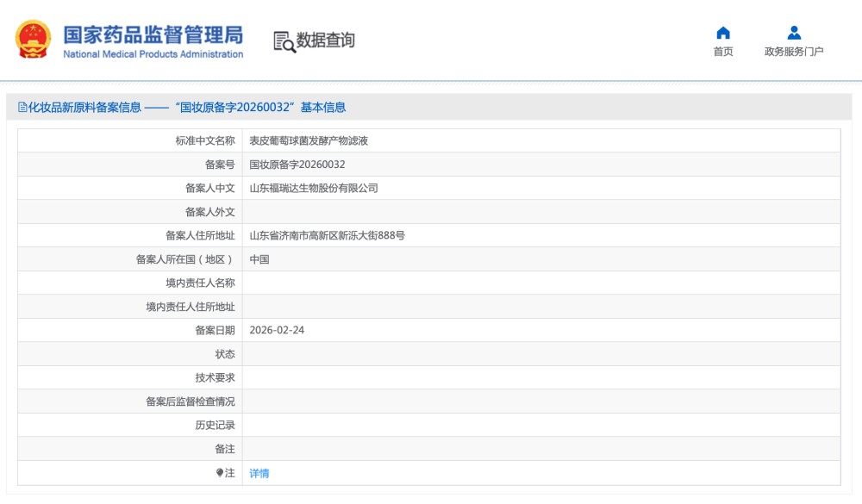The height and width of the screenshot is (504, 862).
Task: Click the 政务服务门户 person icon
Action: 794,33
